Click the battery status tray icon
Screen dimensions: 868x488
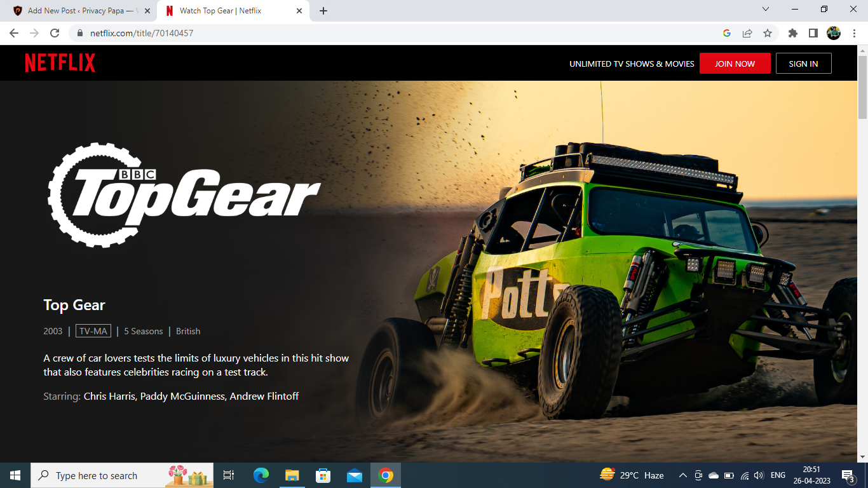729,475
